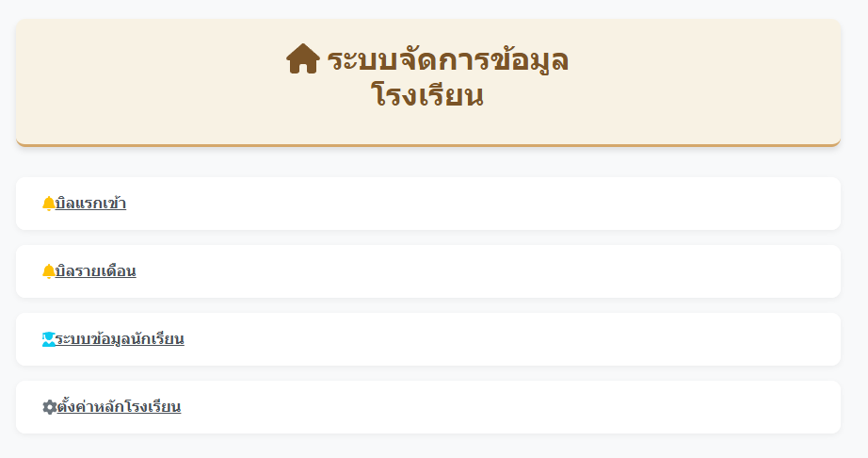
Task: Click the cream header banner background
Action: click(692, 82)
